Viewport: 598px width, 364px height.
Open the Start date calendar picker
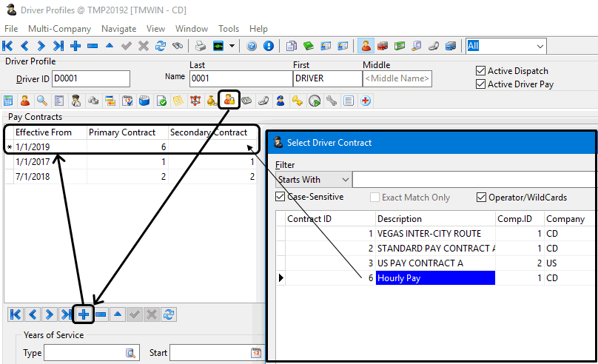pos(256,353)
